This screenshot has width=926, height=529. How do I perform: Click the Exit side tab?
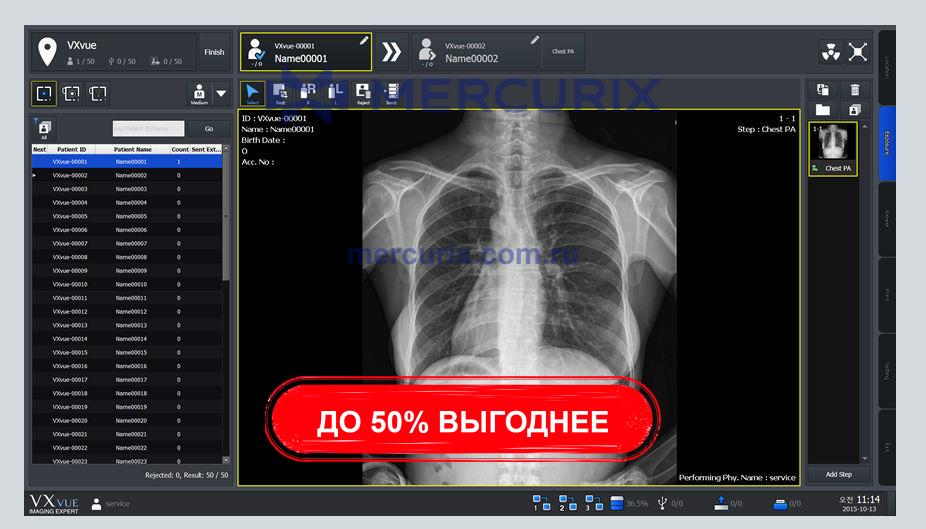point(886,447)
